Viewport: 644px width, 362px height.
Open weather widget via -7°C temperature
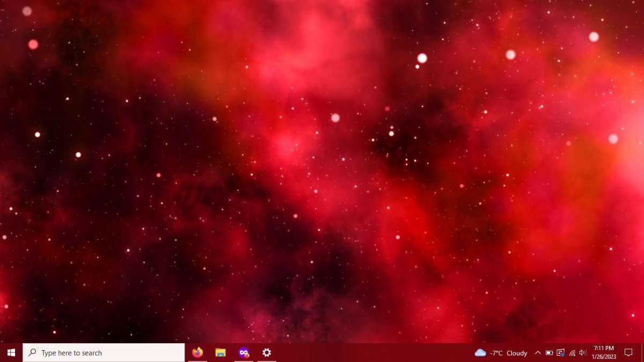click(496, 353)
